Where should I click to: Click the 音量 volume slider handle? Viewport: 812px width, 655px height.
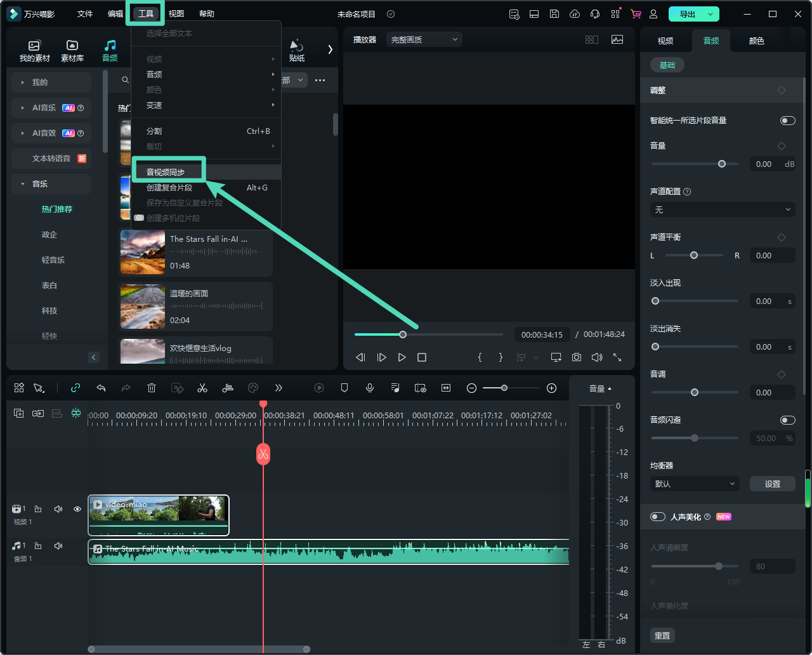click(x=722, y=164)
